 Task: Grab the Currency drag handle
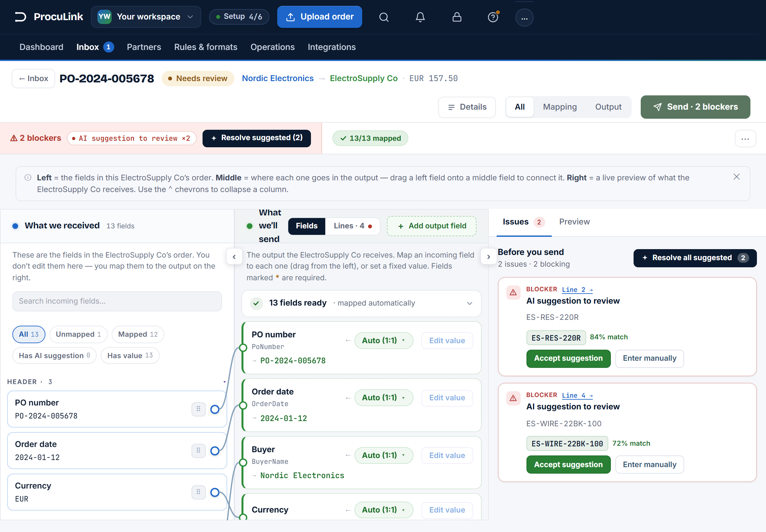pos(198,492)
